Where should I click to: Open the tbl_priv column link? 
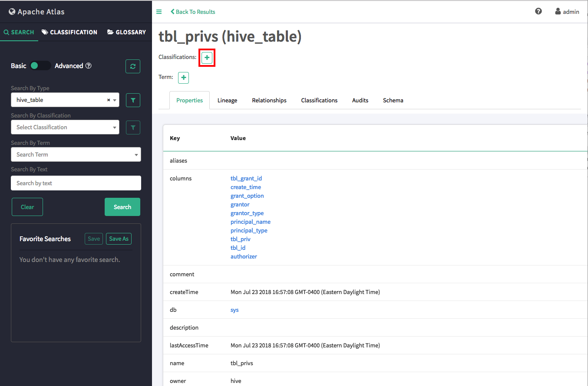coord(241,239)
